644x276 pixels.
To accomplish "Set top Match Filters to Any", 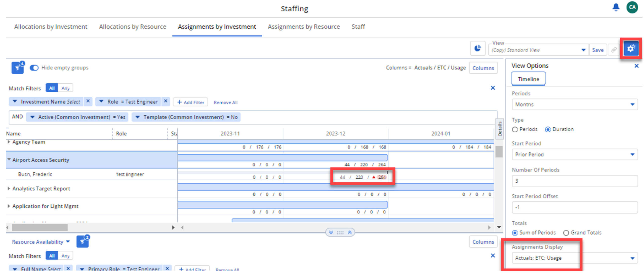I will (x=65, y=88).
